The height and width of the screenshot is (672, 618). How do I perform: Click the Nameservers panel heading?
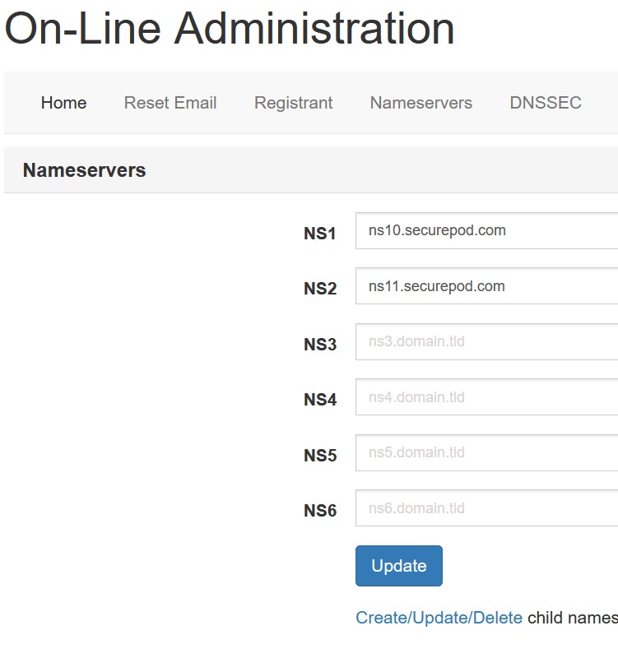85,170
